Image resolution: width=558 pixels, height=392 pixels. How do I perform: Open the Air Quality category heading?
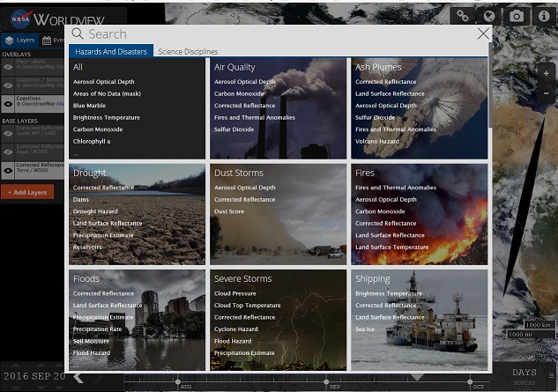click(x=234, y=67)
